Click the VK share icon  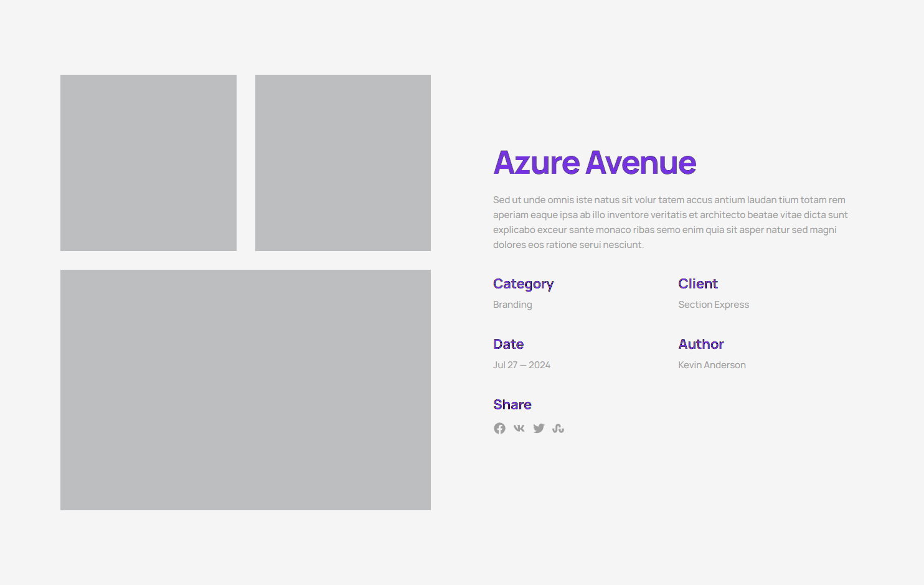pos(519,428)
